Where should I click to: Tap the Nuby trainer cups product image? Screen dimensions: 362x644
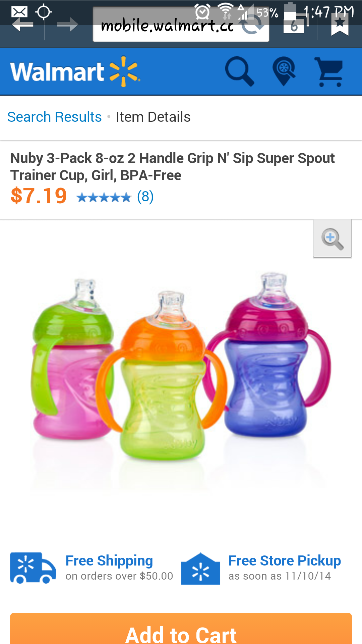(x=181, y=366)
